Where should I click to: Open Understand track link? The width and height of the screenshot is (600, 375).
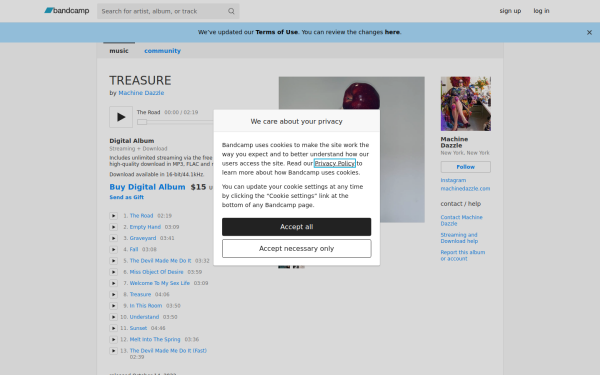[x=144, y=317]
